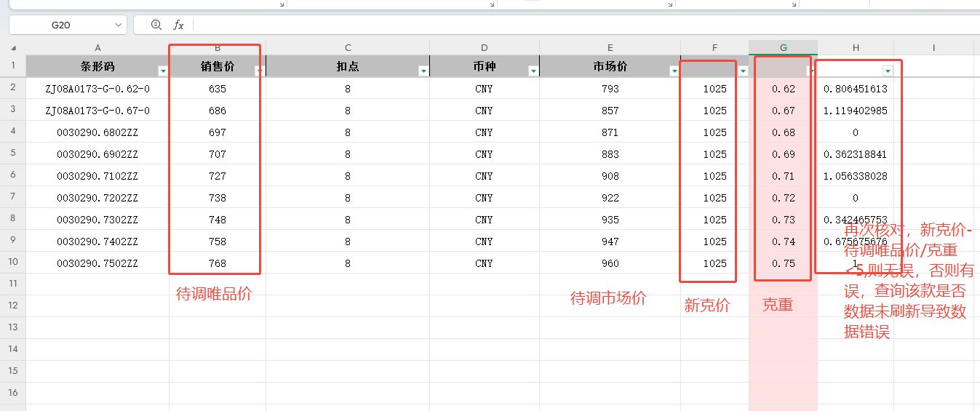
Task: Select the 销售价 header cell
Action: point(217,66)
